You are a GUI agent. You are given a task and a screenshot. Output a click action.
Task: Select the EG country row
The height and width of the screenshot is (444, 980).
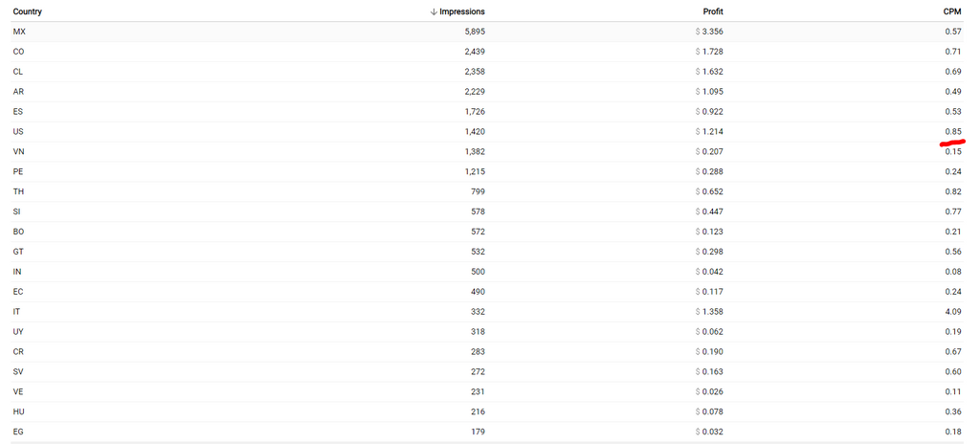(x=18, y=432)
